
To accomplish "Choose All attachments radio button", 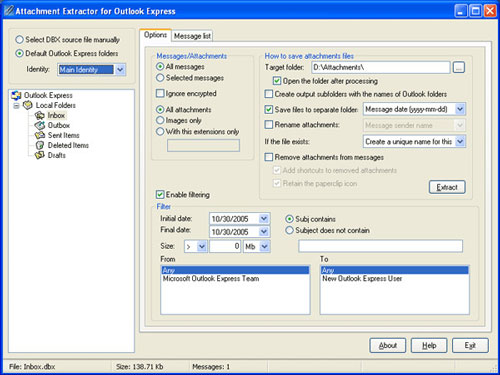I will [160, 110].
